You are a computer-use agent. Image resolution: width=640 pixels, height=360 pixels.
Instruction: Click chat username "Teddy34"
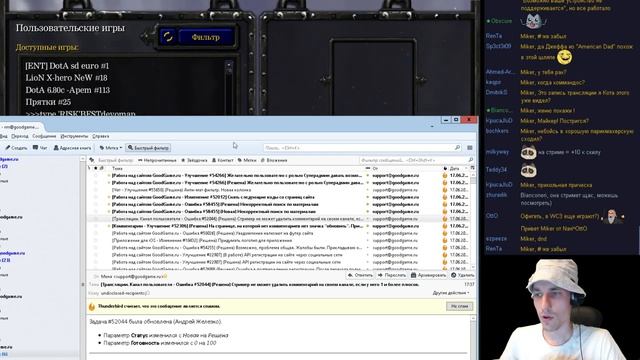[x=496, y=169]
